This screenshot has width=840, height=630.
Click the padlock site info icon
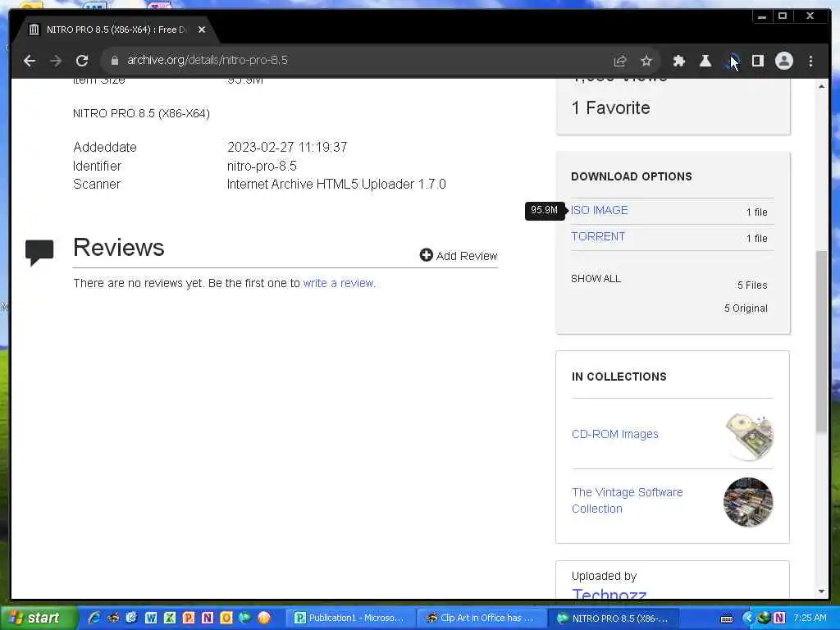tap(114, 61)
